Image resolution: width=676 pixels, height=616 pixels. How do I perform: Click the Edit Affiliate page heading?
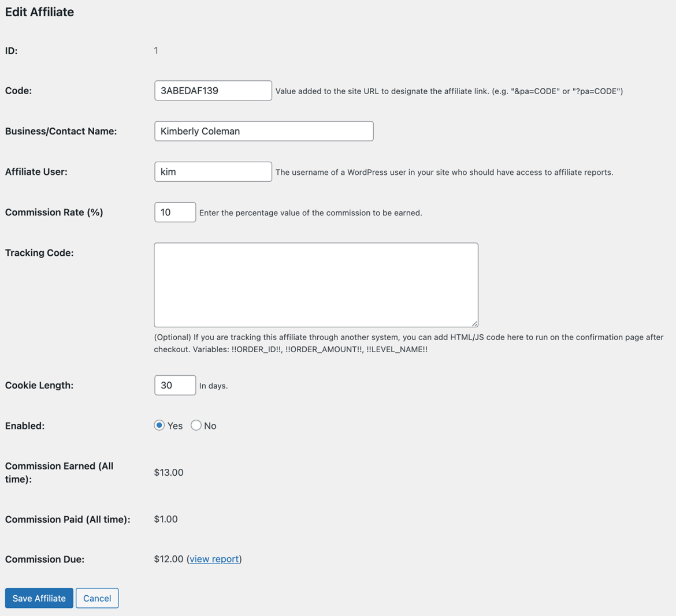39,12
